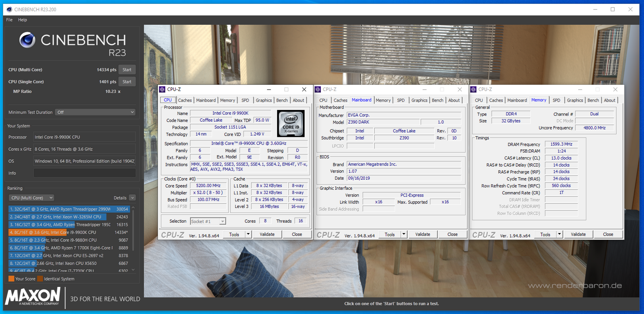Switch to Graphics tab in the CPU-Z Mainboard window
Screen dimensions: 644x314
[419, 100]
